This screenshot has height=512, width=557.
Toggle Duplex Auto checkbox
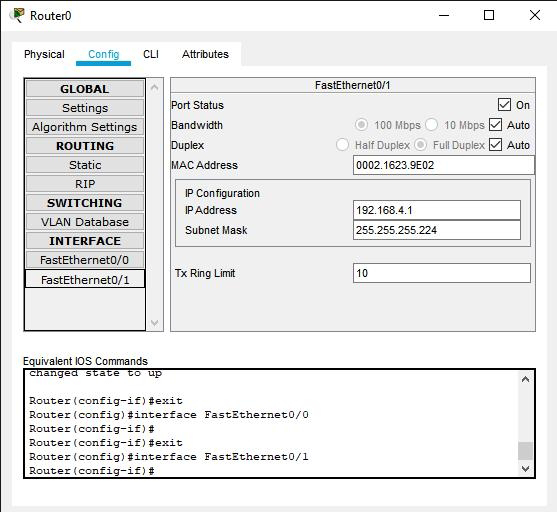coord(495,145)
